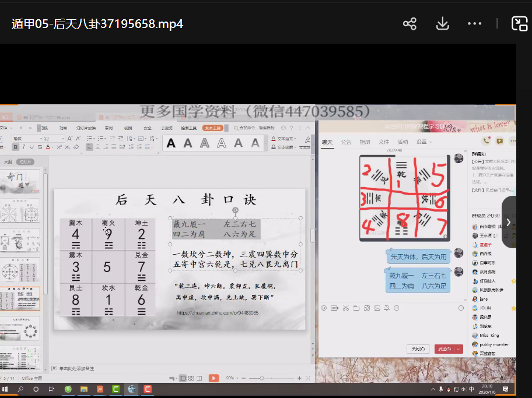532x398 pixels.
Task: Expand the font size 32 dropdown
Action: click(64, 139)
